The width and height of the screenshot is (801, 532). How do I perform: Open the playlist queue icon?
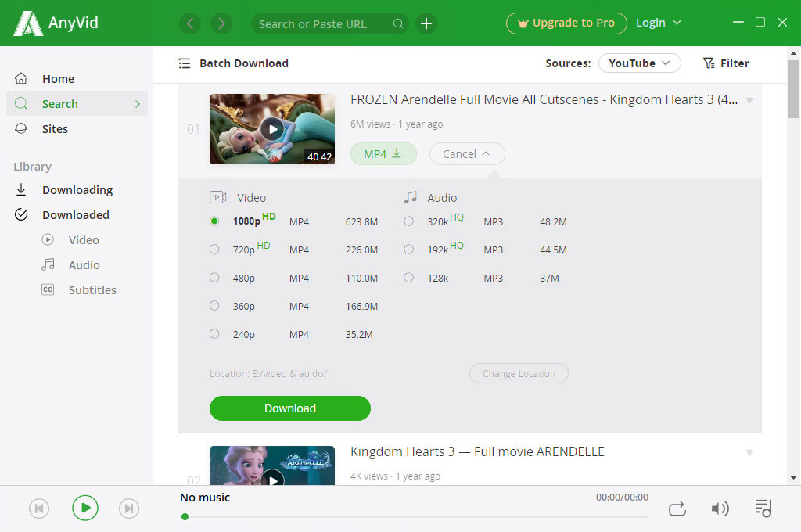pyautogui.click(x=763, y=509)
